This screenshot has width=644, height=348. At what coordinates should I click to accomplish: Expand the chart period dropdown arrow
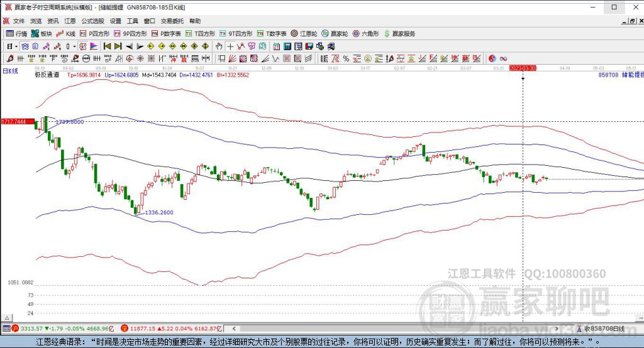tap(16, 46)
